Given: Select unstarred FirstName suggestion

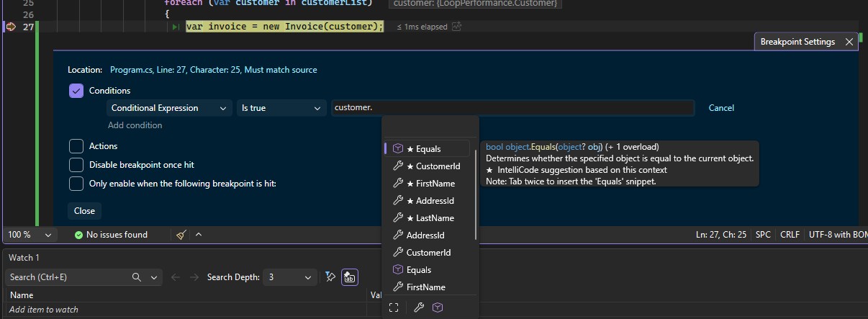Looking at the screenshot, I should pyautogui.click(x=428, y=287).
